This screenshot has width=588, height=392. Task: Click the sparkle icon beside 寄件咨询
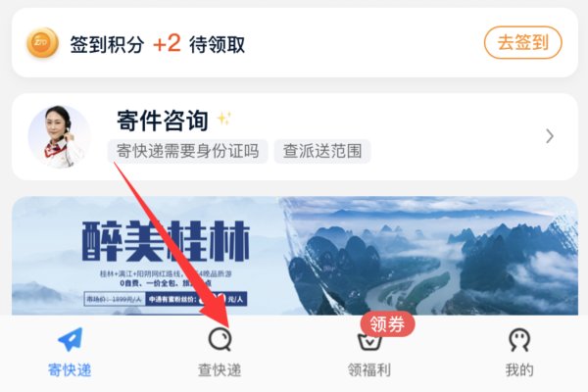(224, 119)
